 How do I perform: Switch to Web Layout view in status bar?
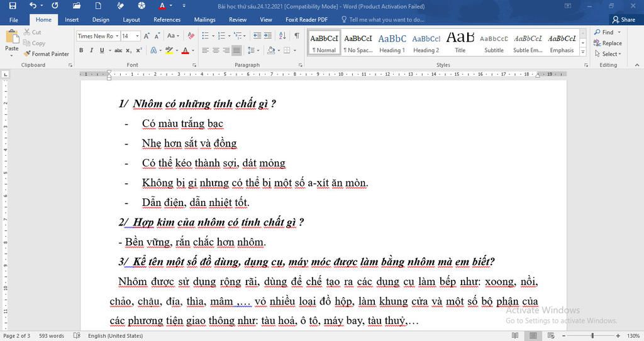tap(551, 336)
